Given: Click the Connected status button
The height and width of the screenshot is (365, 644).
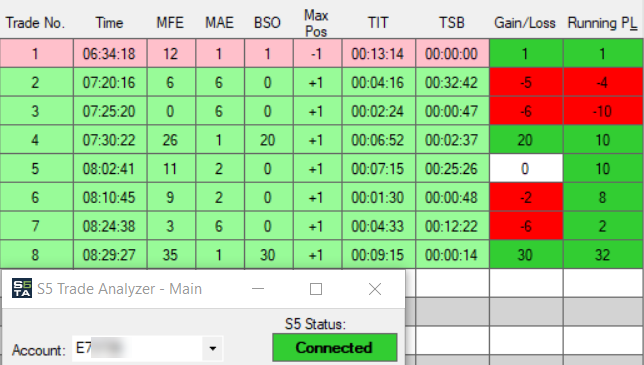Looking at the screenshot, I should point(335,347).
